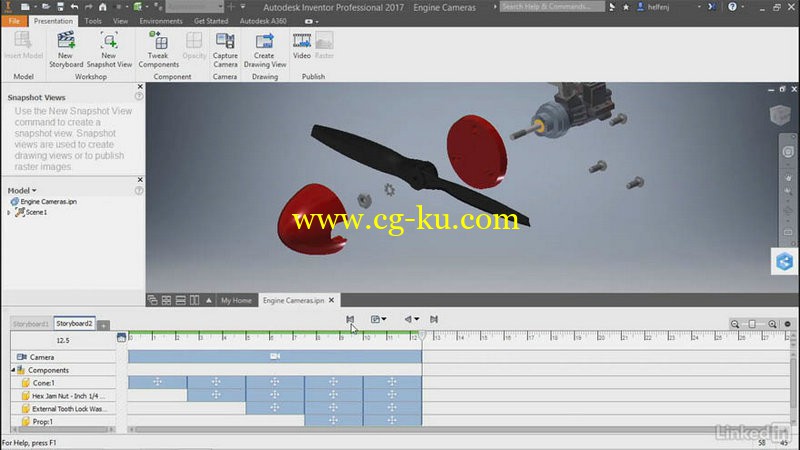Viewport: 800px width, 450px height.
Task: Click the New Snapshot View icon
Action: pos(109,40)
